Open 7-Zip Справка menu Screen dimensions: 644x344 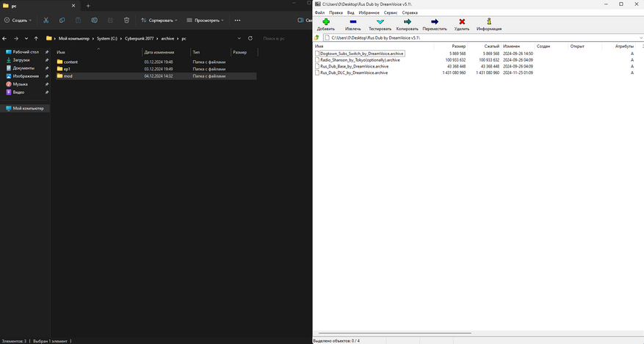coord(410,12)
